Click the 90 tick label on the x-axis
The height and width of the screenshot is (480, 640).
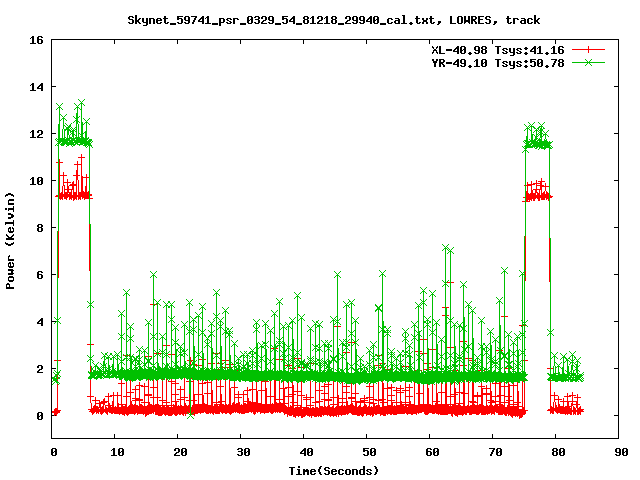[619, 452]
